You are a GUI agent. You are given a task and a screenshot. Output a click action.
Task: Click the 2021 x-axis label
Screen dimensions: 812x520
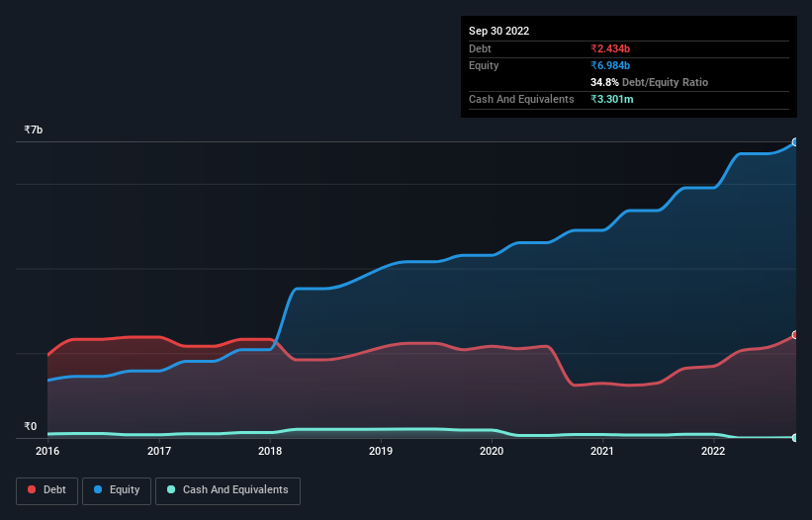click(602, 451)
